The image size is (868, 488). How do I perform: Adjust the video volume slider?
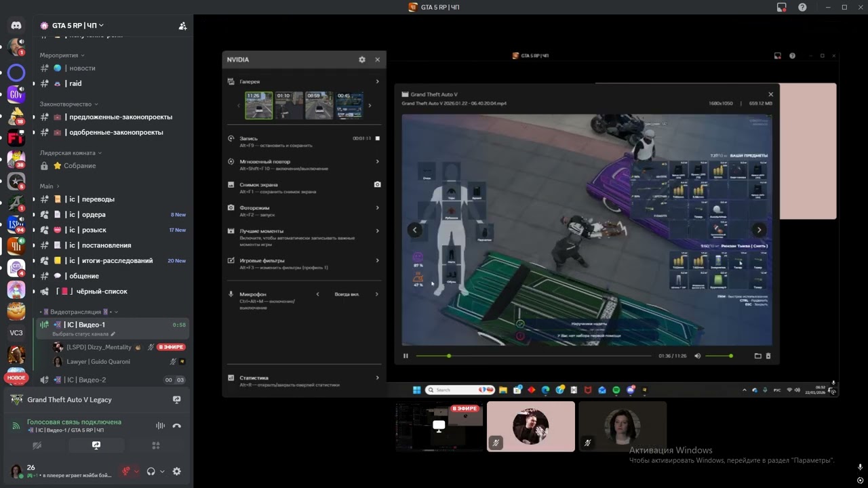[x=719, y=356]
